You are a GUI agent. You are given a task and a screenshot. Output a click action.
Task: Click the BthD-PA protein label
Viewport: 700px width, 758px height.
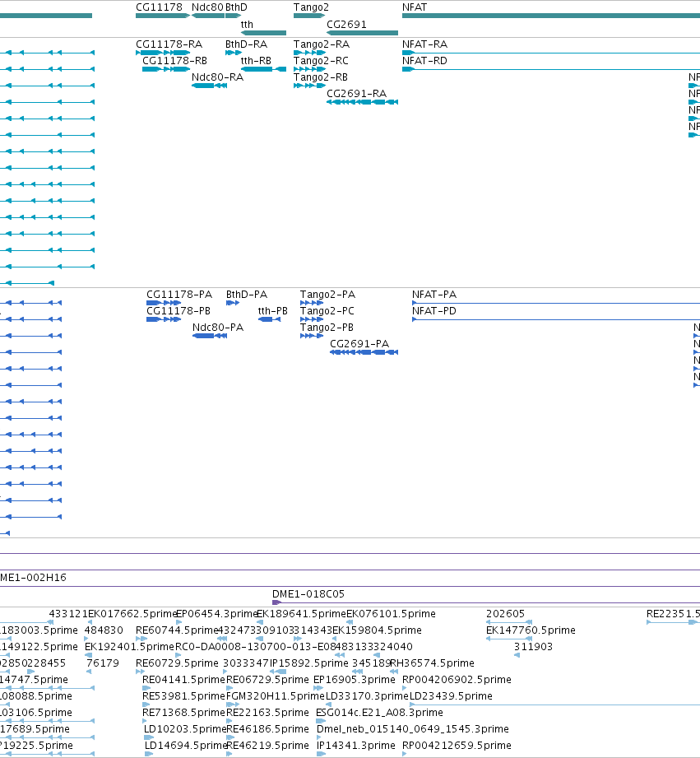click(x=247, y=295)
